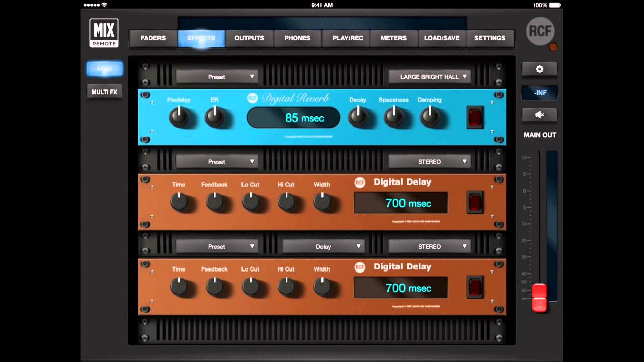The image size is (644, 362).
Task: Click the reverb Predelay knob
Action: tap(179, 117)
